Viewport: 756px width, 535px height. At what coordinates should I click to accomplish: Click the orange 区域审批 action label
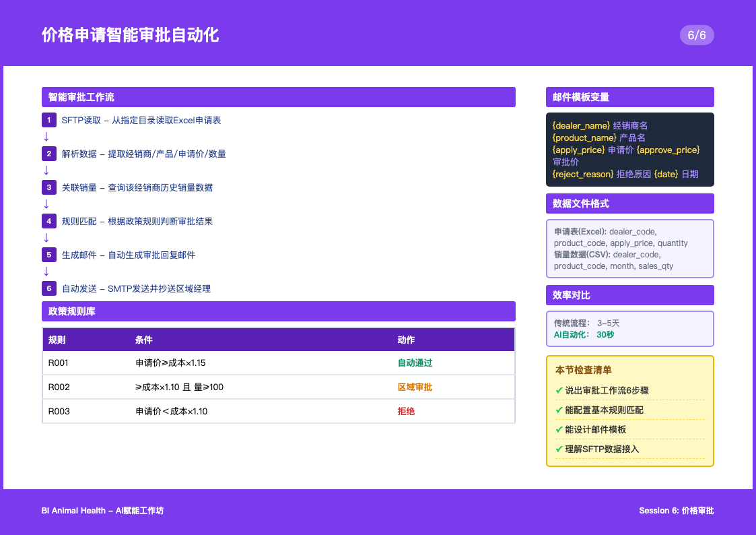click(x=415, y=387)
